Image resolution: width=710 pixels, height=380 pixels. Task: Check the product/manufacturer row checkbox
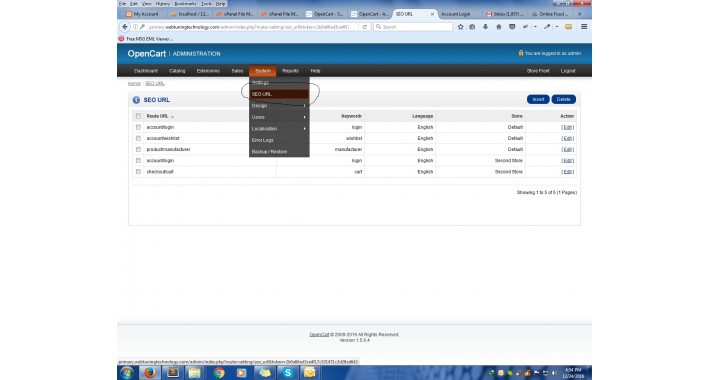[x=138, y=149]
